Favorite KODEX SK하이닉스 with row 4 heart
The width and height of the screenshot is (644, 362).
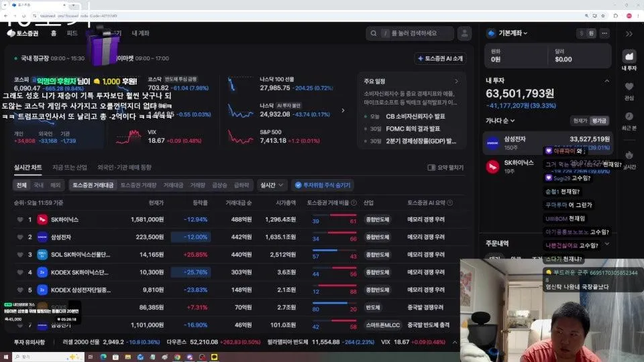[x=19, y=272]
